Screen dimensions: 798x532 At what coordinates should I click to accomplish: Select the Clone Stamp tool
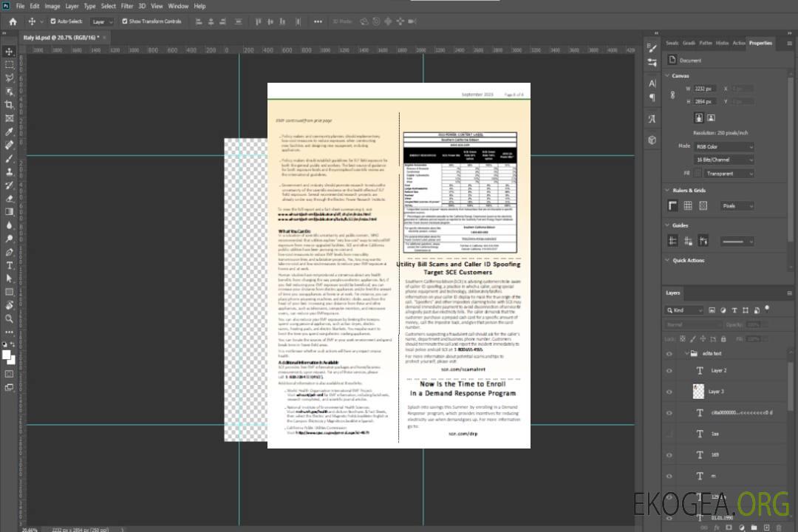tap(9, 171)
